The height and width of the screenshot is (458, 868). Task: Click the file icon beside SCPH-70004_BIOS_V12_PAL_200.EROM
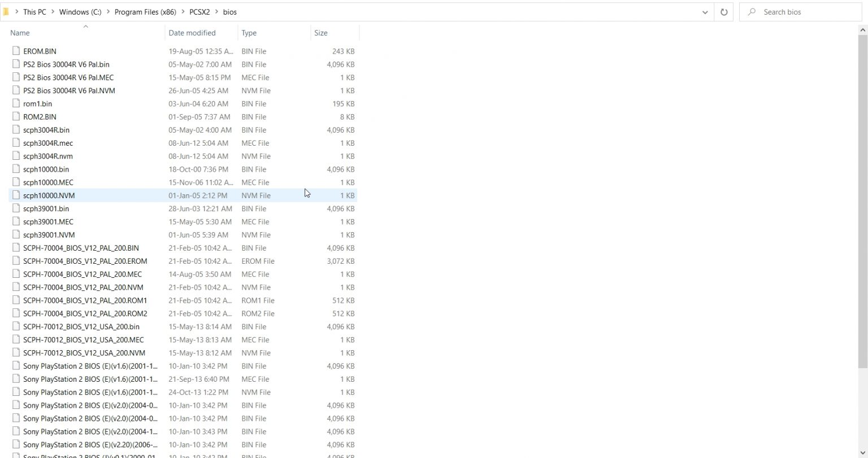[x=16, y=261]
